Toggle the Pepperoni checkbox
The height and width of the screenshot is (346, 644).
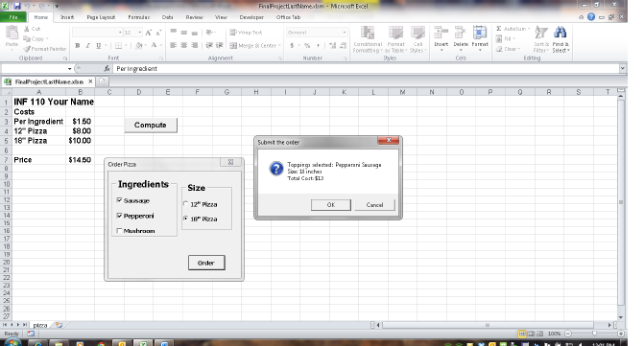119,216
